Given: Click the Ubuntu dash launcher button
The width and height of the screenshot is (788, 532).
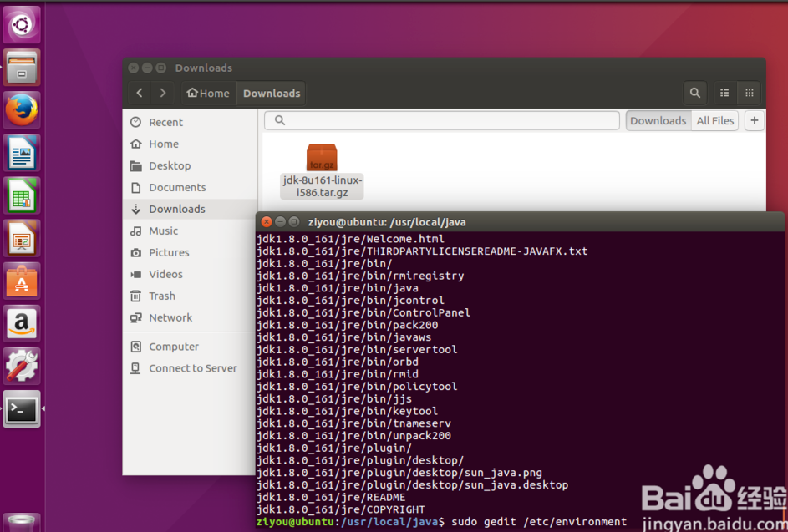Looking at the screenshot, I should [x=21, y=23].
